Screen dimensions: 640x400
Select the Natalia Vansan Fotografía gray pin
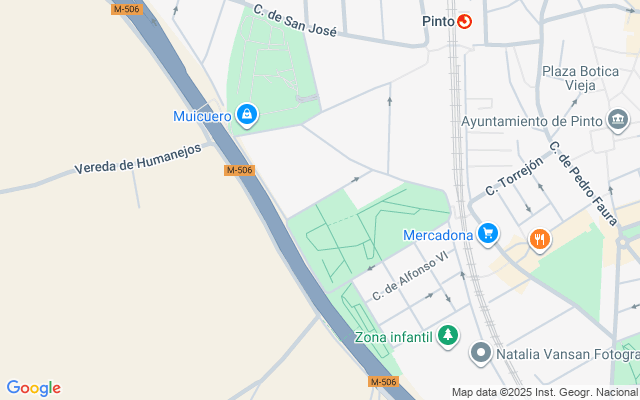(x=481, y=353)
